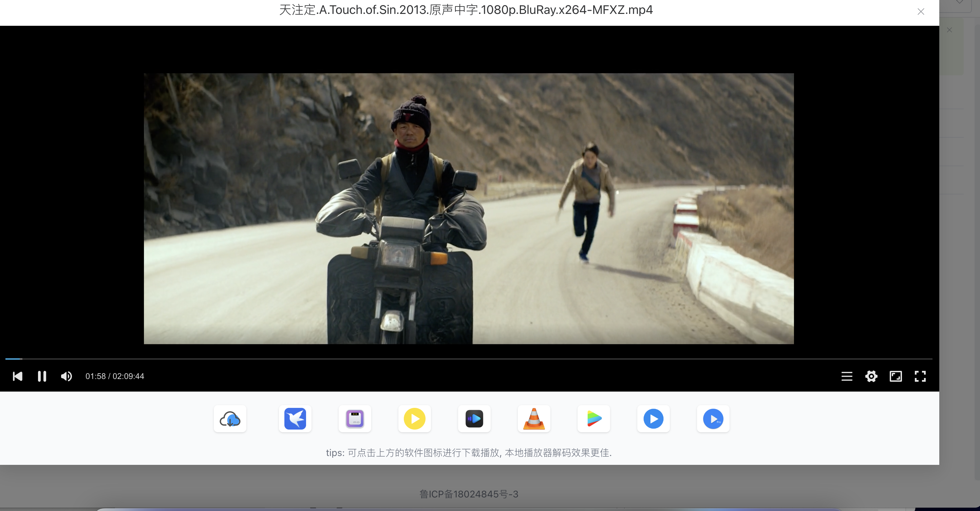This screenshot has width=980, height=511.
Task: Open player settings gear
Action: click(x=871, y=376)
